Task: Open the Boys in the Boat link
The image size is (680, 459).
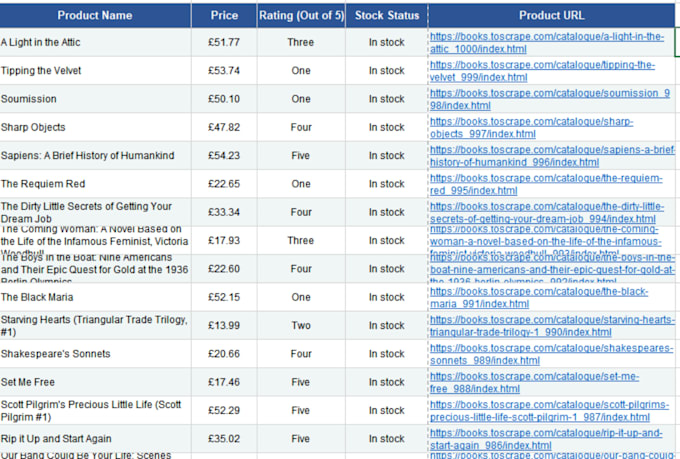Action: point(552,269)
